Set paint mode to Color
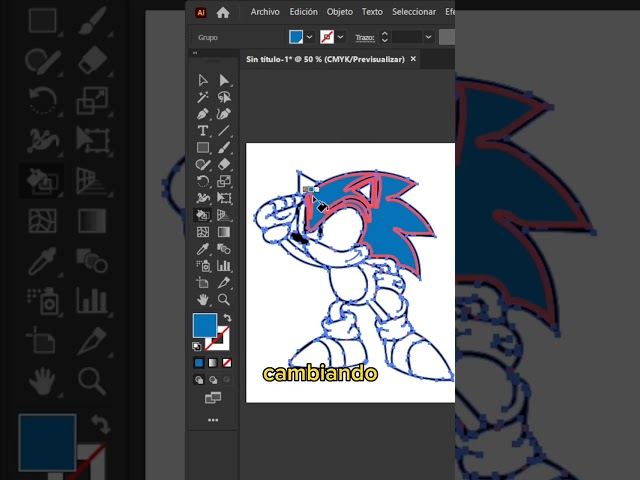640x480 pixels. (199, 362)
